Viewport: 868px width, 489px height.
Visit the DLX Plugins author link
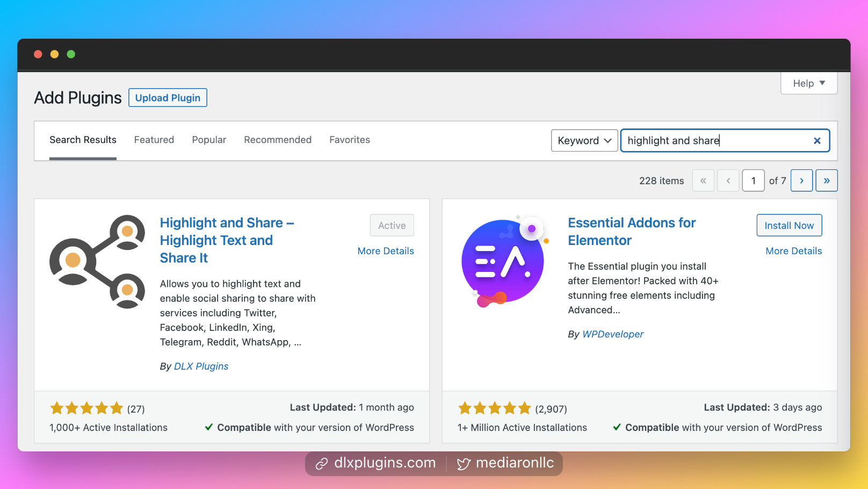[x=201, y=366]
